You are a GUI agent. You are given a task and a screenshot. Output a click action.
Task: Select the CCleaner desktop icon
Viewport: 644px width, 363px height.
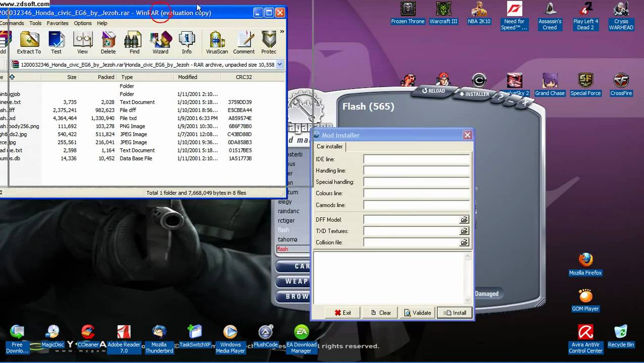point(88,336)
